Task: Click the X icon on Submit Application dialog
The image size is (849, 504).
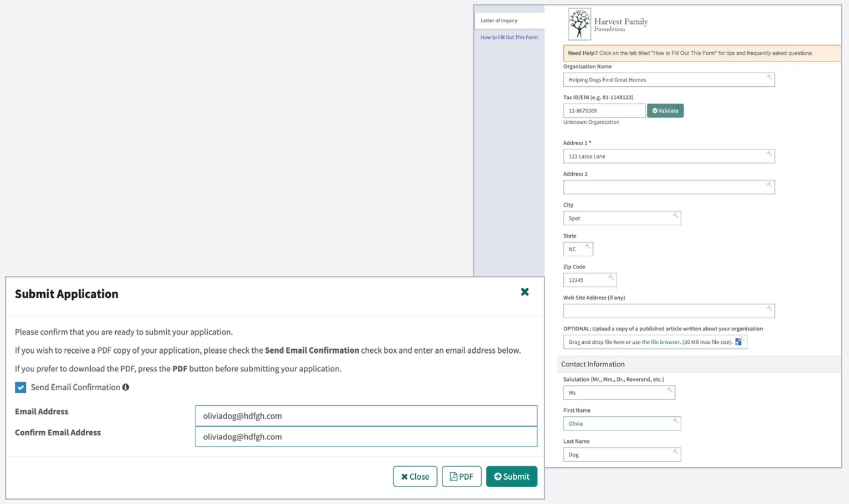Action: (525, 292)
